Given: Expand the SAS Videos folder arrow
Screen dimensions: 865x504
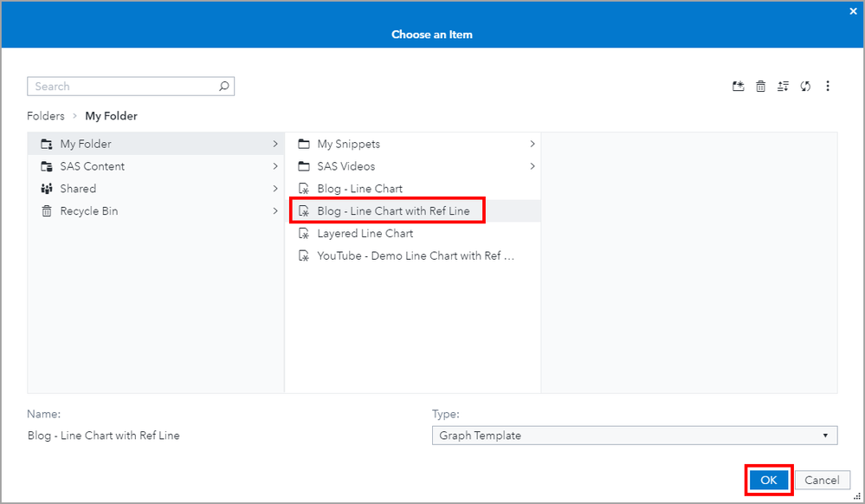Looking at the screenshot, I should (x=533, y=166).
